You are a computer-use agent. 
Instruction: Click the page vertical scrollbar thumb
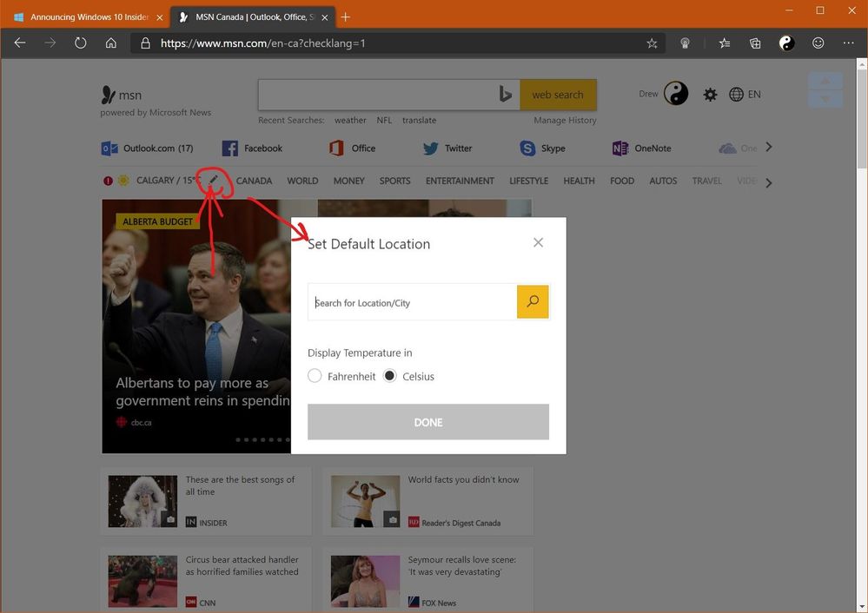pyautogui.click(x=862, y=119)
